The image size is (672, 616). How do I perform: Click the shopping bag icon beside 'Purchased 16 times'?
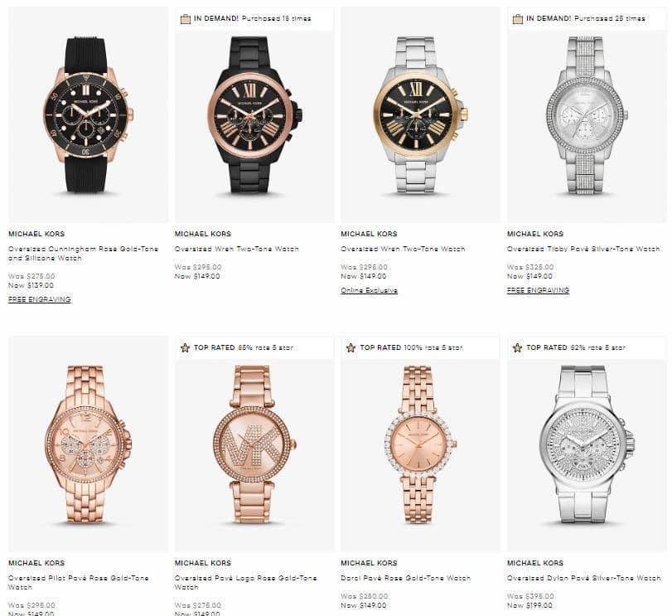185,19
